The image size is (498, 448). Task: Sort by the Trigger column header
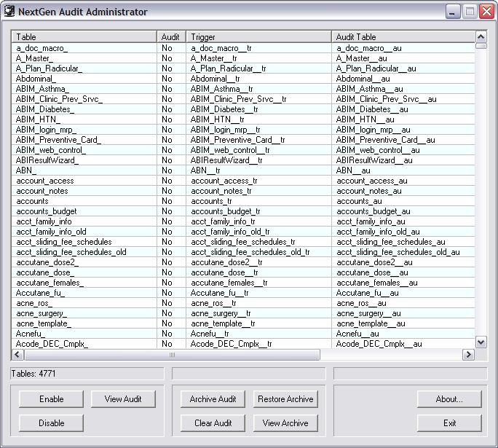[x=259, y=37]
